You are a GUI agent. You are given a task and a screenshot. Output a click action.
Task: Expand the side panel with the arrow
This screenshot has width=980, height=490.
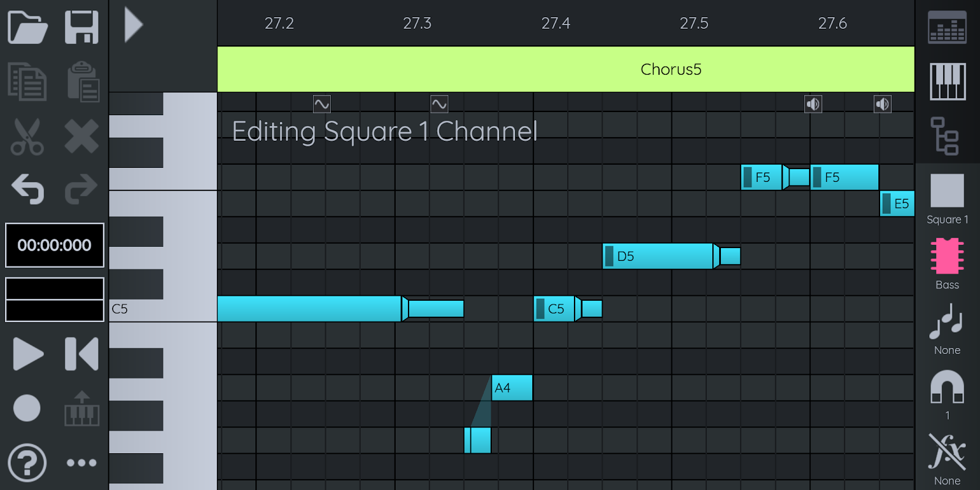click(133, 25)
